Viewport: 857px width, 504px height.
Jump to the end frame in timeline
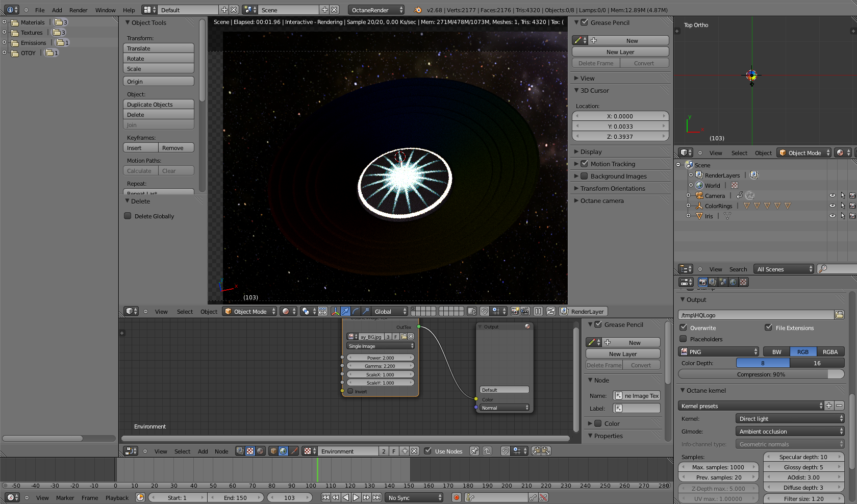pos(376,497)
